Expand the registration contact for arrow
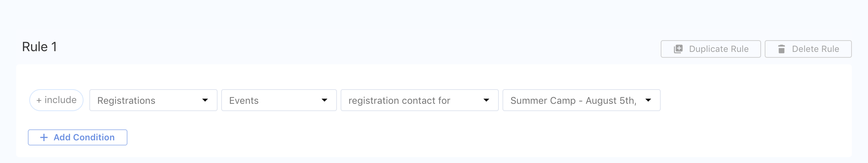Viewport: 868px width, 163px height. coord(486,100)
